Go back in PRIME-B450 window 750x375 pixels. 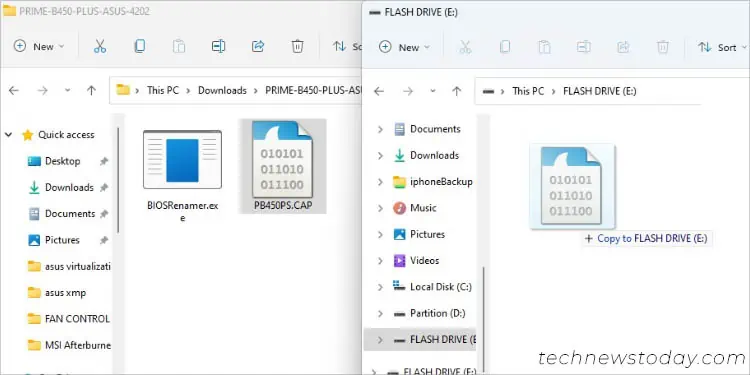point(14,90)
